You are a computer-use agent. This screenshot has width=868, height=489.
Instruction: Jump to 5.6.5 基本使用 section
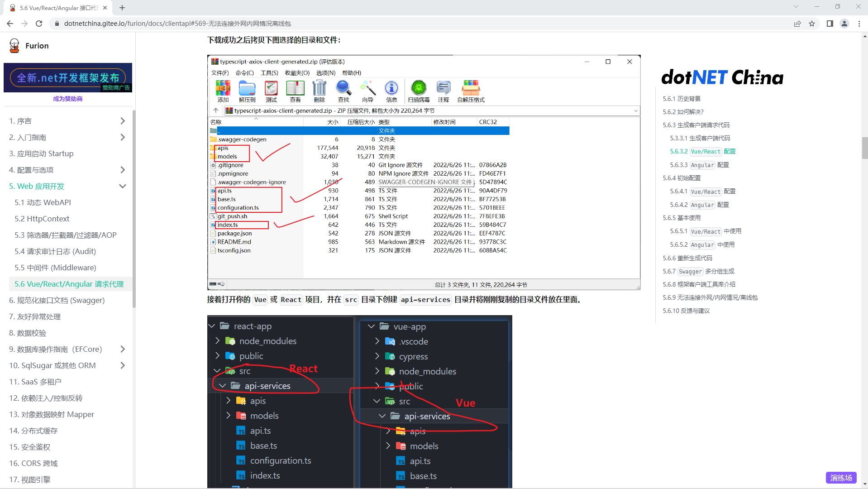[x=682, y=218]
